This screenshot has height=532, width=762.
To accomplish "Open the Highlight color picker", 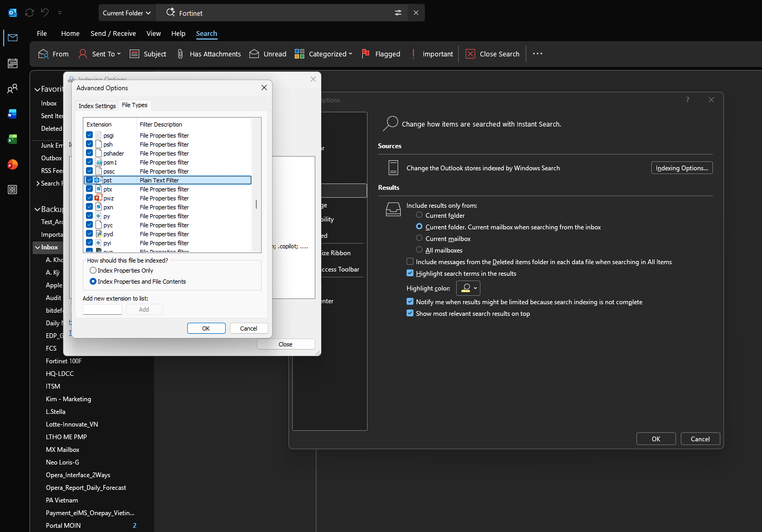I will [x=468, y=288].
